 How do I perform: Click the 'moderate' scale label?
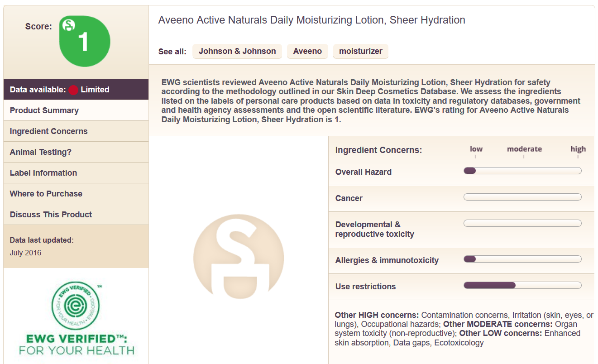click(524, 149)
